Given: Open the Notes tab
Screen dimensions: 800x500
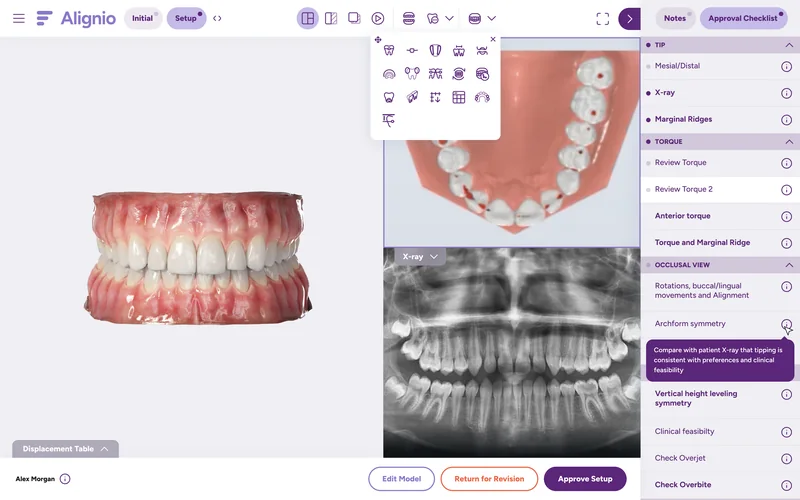Looking at the screenshot, I should pos(675,18).
